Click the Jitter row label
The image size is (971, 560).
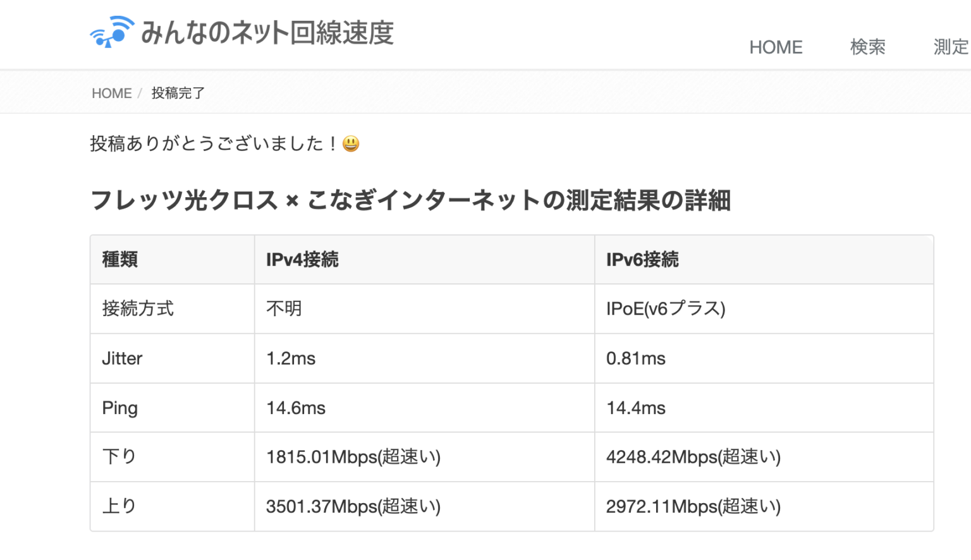point(121,358)
